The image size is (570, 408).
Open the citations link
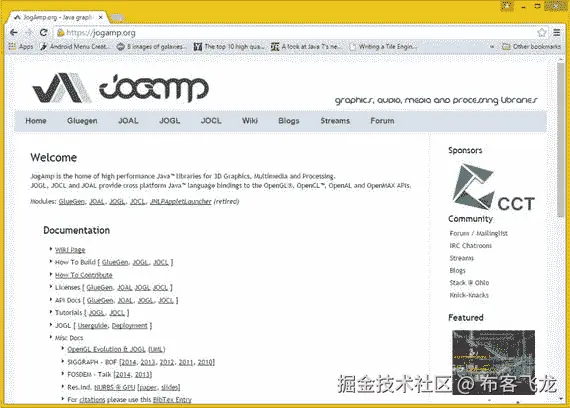pyautogui.click(x=92, y=400)
